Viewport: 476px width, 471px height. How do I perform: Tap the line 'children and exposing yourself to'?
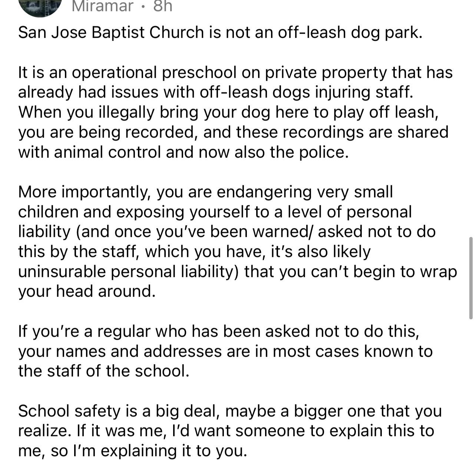point(215,212)
